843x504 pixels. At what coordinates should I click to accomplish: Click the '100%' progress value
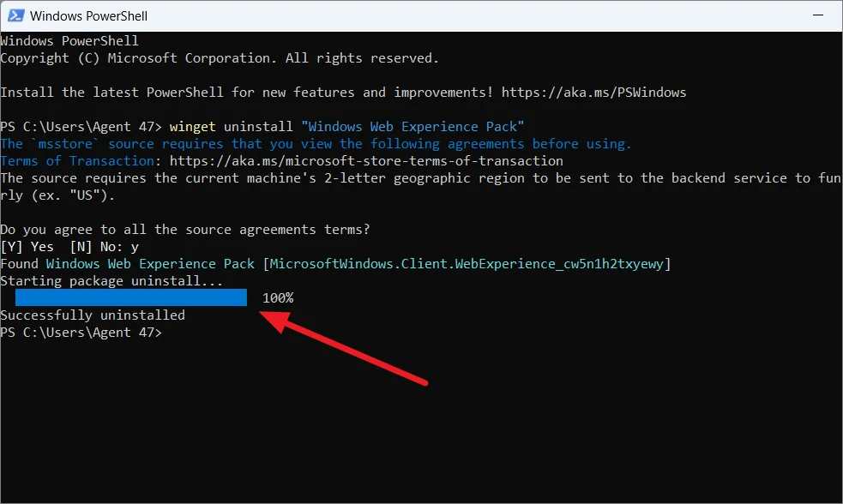point(278,298)
